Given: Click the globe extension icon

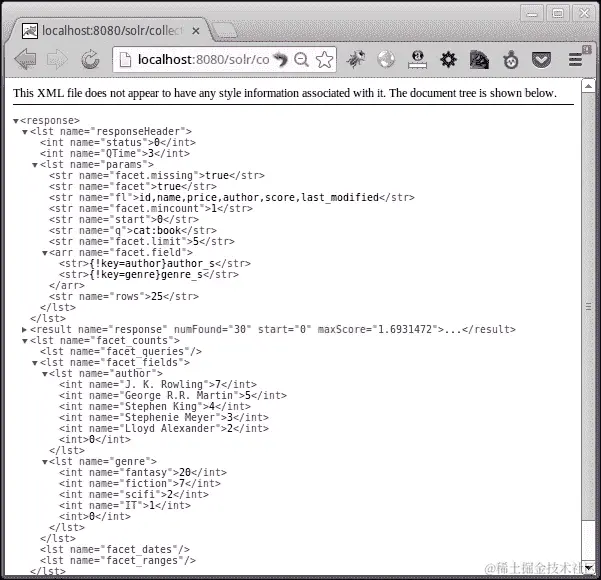Looking at the screenshot, I should click(x=386, y=59).
